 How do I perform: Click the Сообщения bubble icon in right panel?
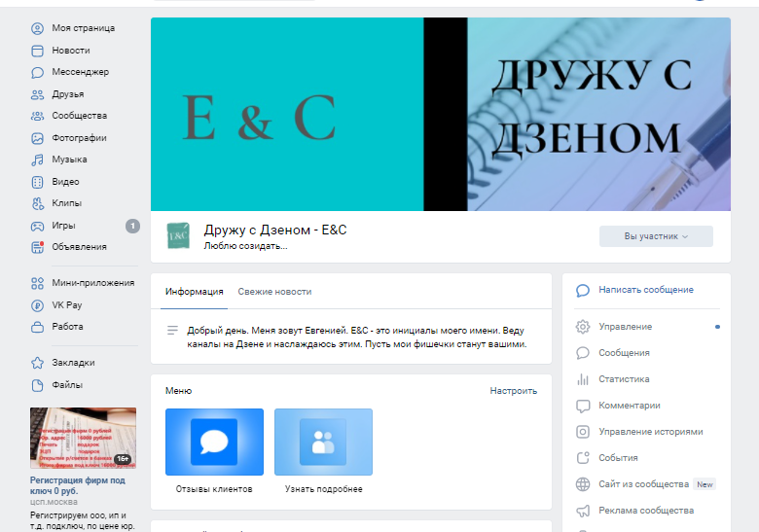[583, 353]
